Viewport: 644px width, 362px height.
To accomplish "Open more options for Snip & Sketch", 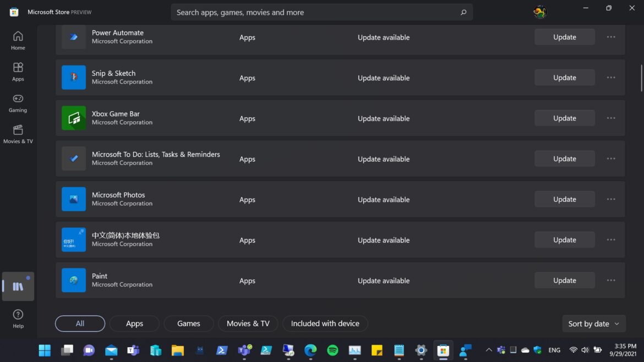I will pos(611,78).
